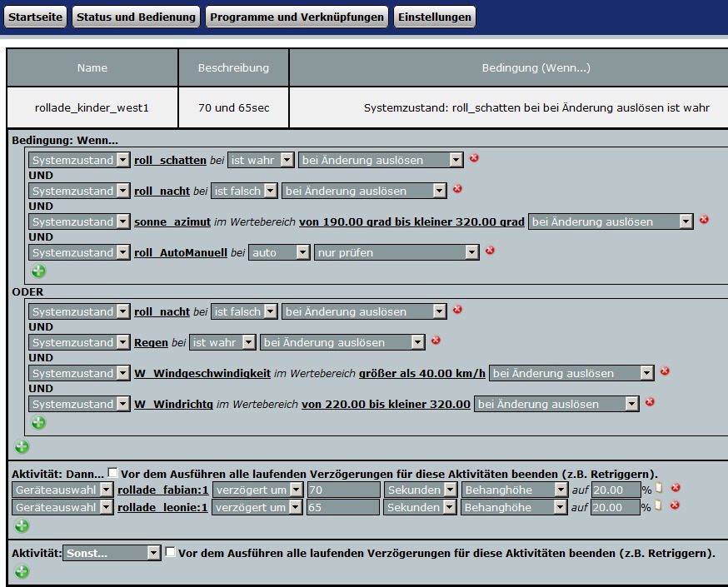Click the roll_AutoManuell variable link
This screenshot has height=587, width=728.
[x=181, y=252]
